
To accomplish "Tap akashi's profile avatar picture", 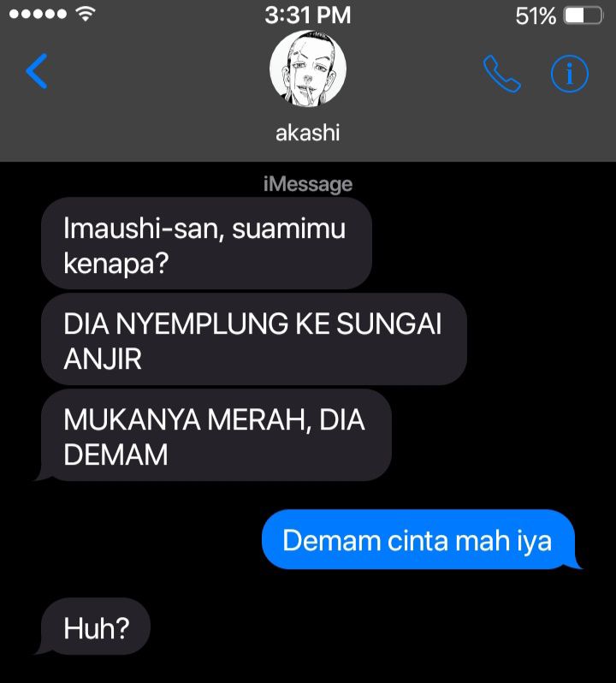I will [308, 68].
